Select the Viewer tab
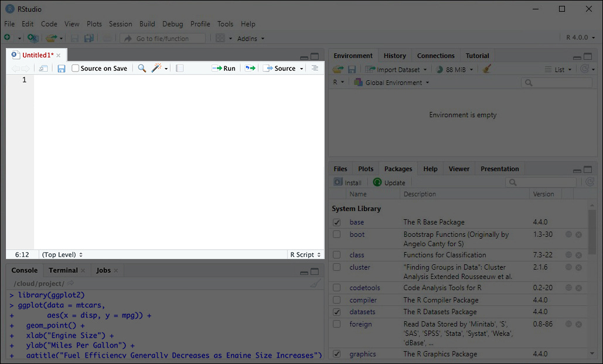The image size is (603, 364). click(x=459, y=169)
